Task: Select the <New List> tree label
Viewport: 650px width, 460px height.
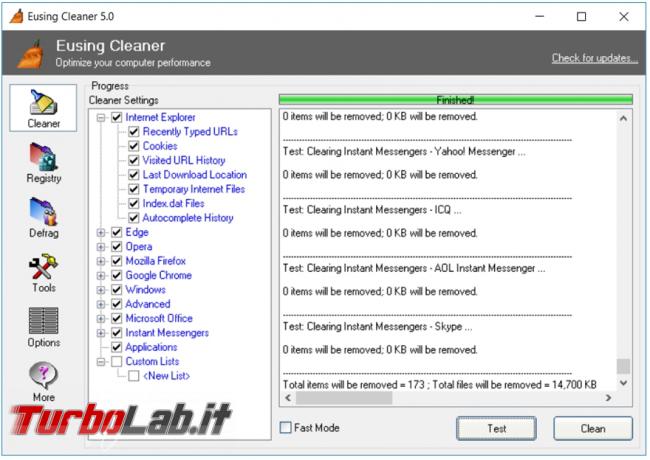Action: tap(166, 376)
